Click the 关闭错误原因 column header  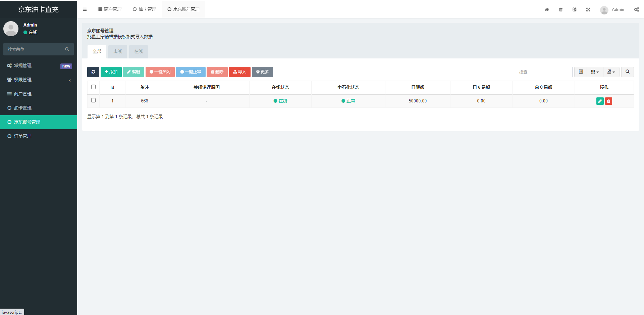pos(207,87)
